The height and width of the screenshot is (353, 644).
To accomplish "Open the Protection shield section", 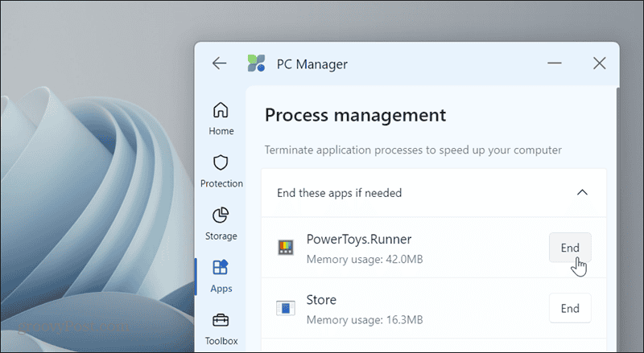I will pos(221,171).
